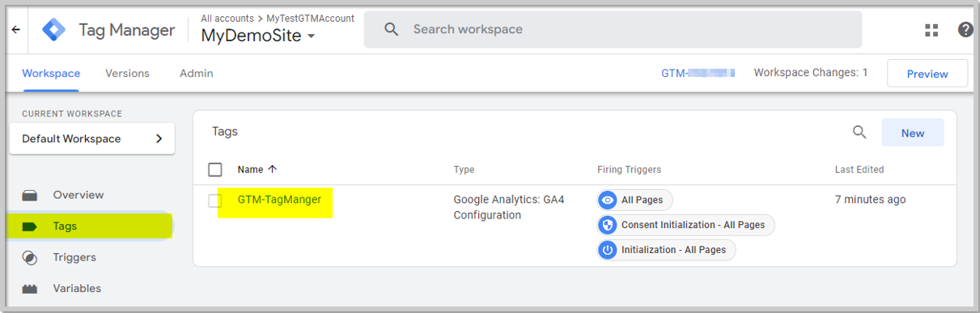Screen dimensions: 980x313
Task: Click in the Search workspace field
Action: click(x=613, y=29)
